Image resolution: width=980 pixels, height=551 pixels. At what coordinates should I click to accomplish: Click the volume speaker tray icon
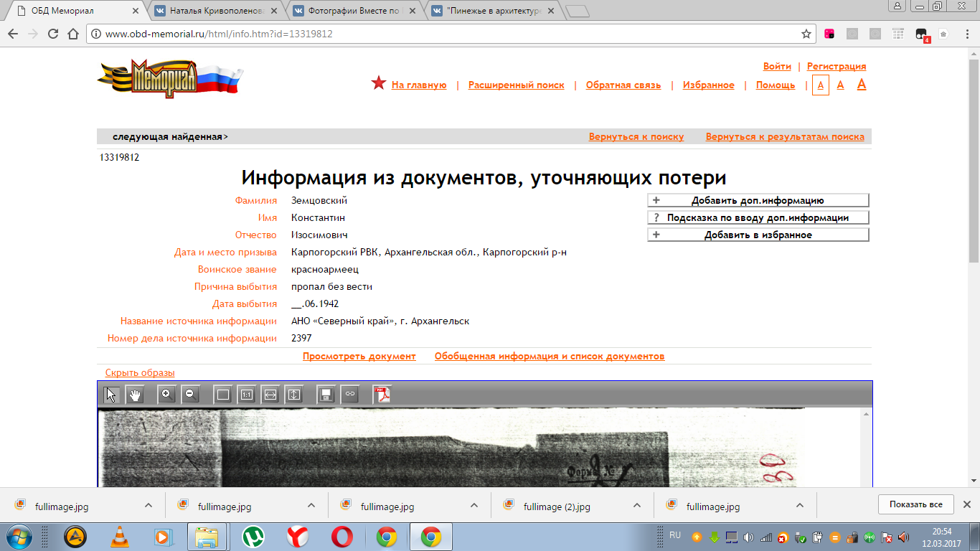click(x=748, y=537)
